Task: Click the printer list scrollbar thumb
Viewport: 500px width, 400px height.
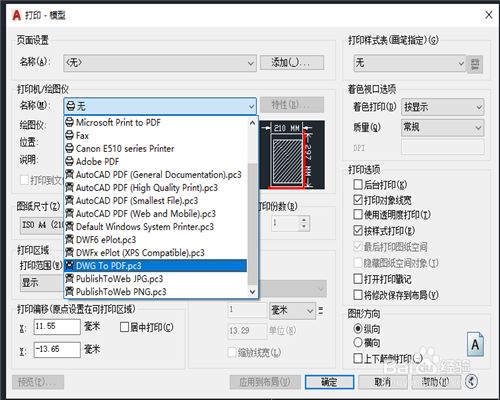Action: click(252, 224)
